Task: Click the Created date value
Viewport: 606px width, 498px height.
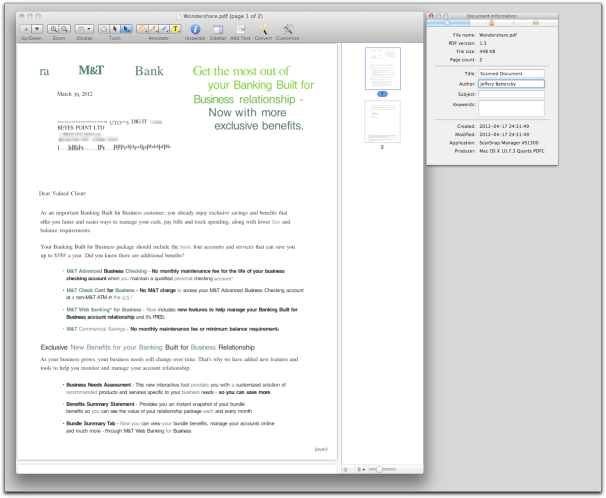Action: 504,126
